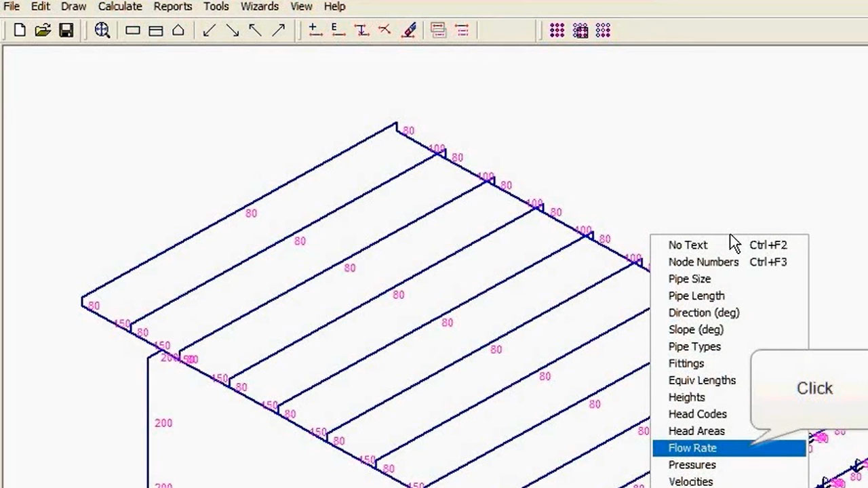Click the eraser highlighter tool icon
The image size is (868, 488).
tap(409, 30)
